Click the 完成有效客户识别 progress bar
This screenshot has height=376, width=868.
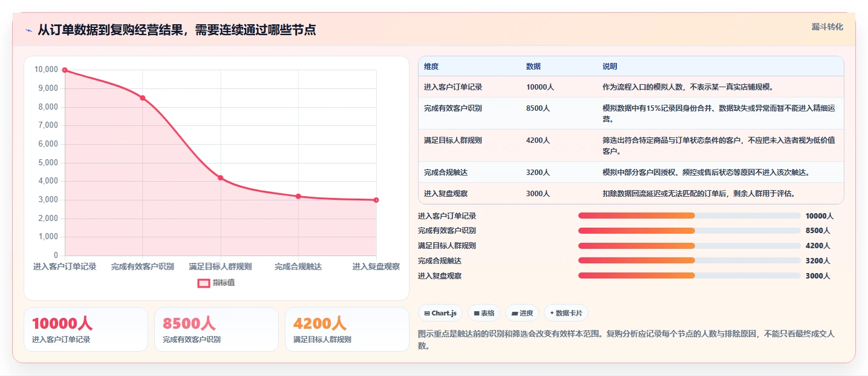pyautogui.click(x=690, y=231)
